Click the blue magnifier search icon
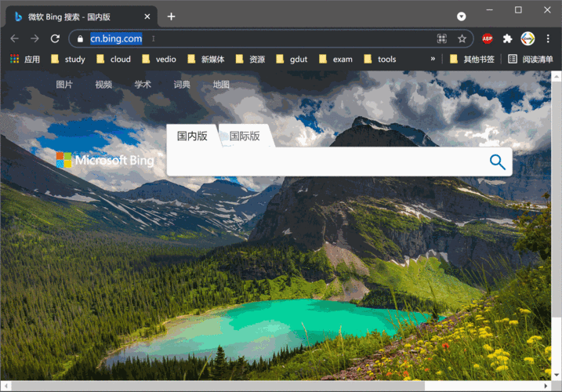Screen dimensions: 562x392 click(497, 162)
